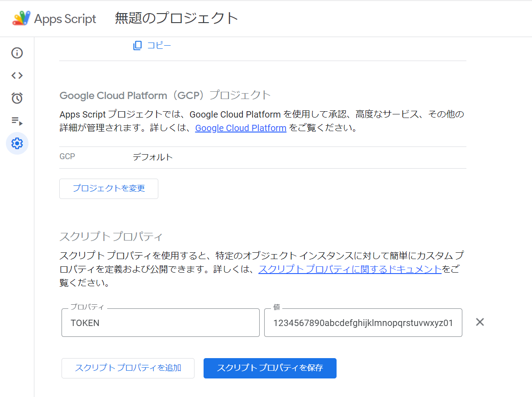The width and height of the screenshot is (532, 397).
Task: Open the Triggers alarm clock icon
Action: pos(17,98)
